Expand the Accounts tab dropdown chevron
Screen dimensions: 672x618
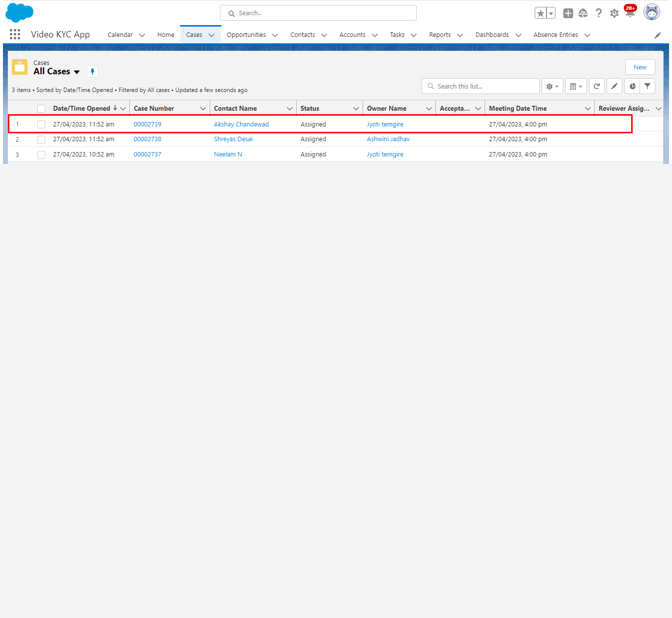tap(375, 35)
